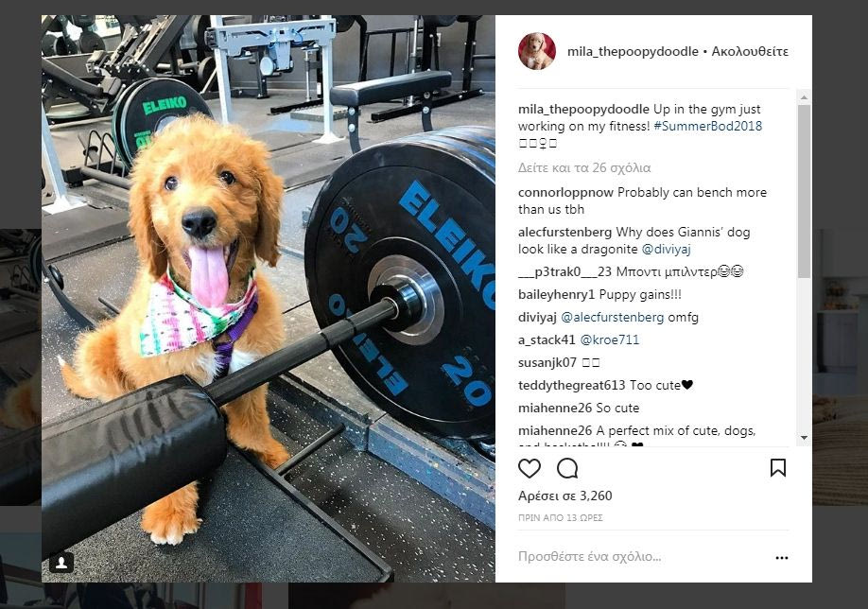
Task: Expand all 26 comments link
Action: 584,167
